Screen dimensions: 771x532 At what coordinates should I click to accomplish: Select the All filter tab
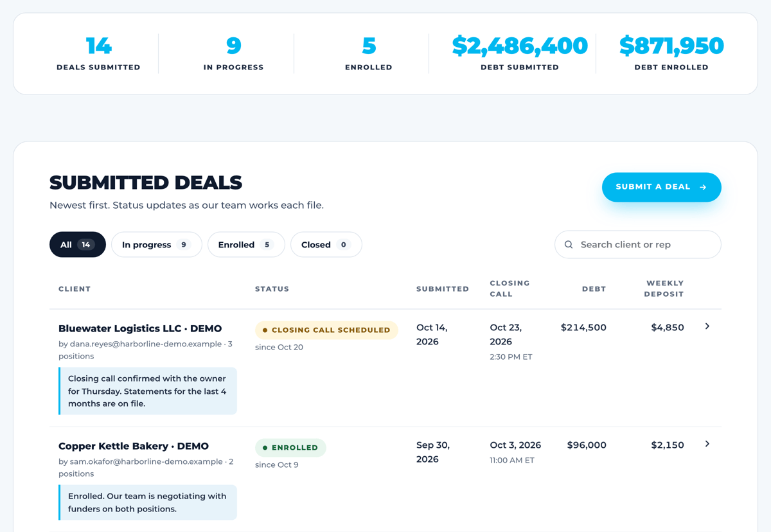(78, 245)
